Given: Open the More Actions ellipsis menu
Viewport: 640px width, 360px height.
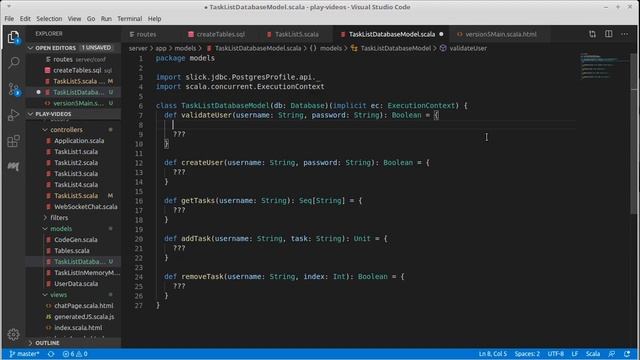Looking at the screenshot, I should (624, 34).
